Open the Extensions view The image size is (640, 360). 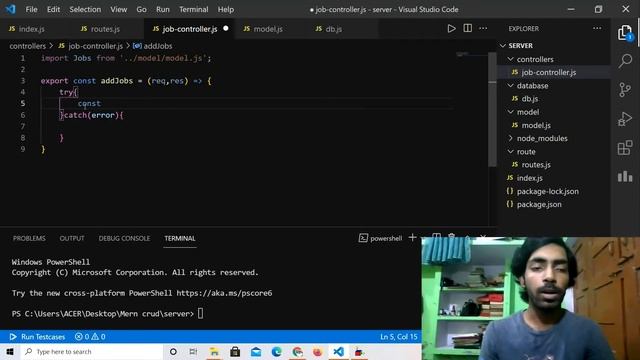click(625, 148)
